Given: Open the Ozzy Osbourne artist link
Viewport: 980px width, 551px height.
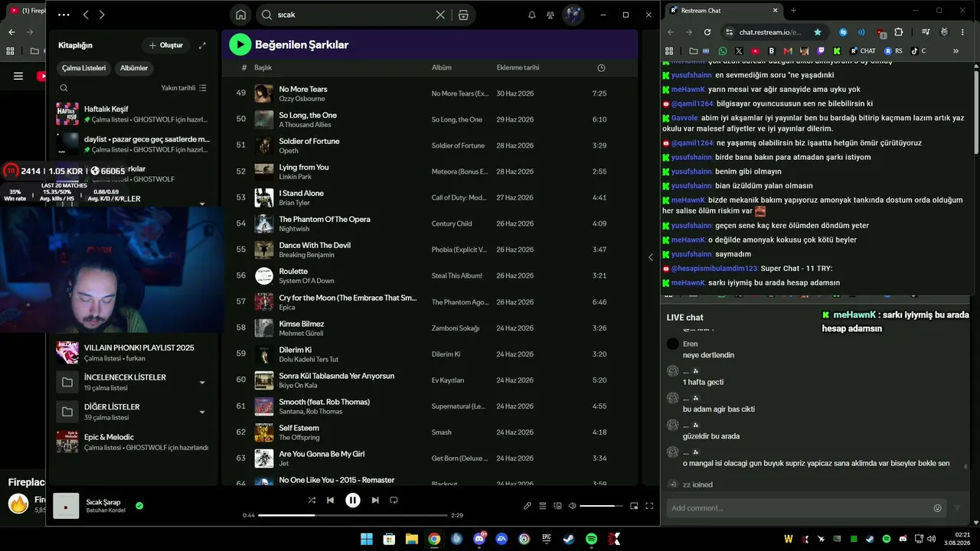Looking at the screenshot, I should tap(302, 99).
